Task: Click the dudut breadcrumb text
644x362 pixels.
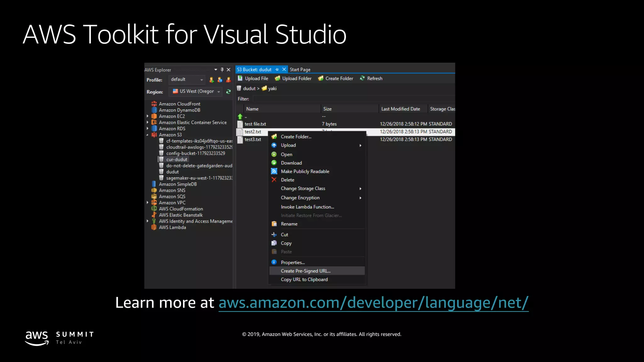Action: pyautogui.click(x=249, y=89)
